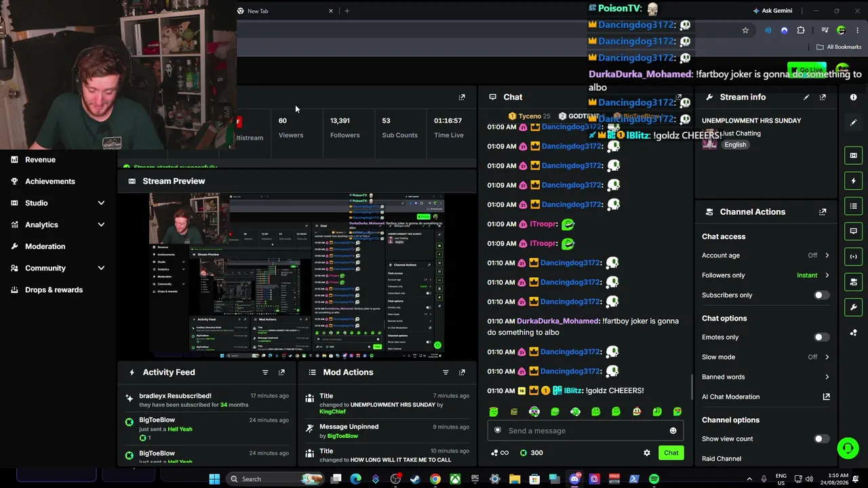This screenshot has width=868, height=488.
Task: Open Slow mode options chevron
Action: click(827, 357)
